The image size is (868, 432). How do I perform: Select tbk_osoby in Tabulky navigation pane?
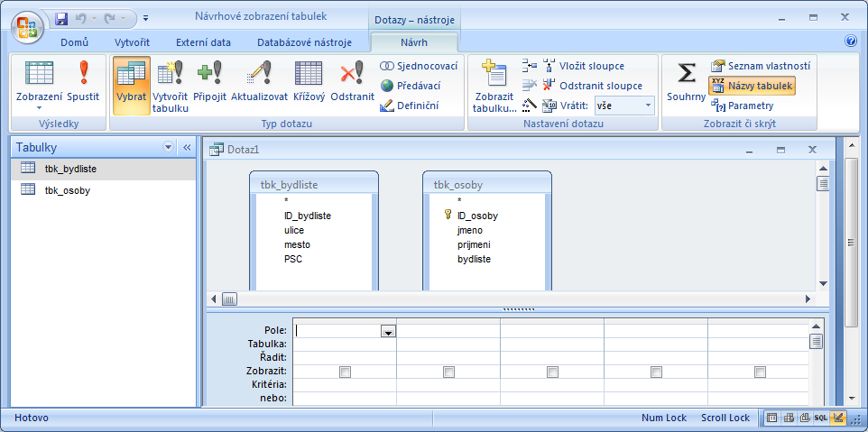click(x=67, y=190)
